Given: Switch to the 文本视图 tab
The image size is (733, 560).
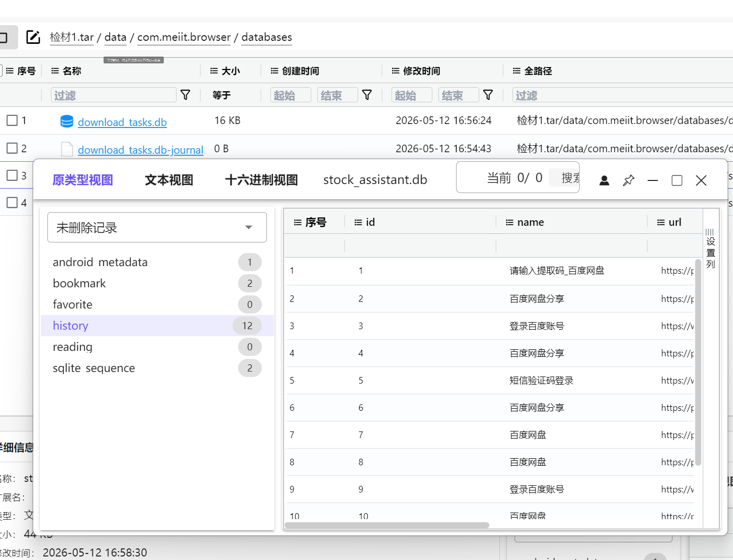Looking at the screenshot, I should [x=169, y=180].
